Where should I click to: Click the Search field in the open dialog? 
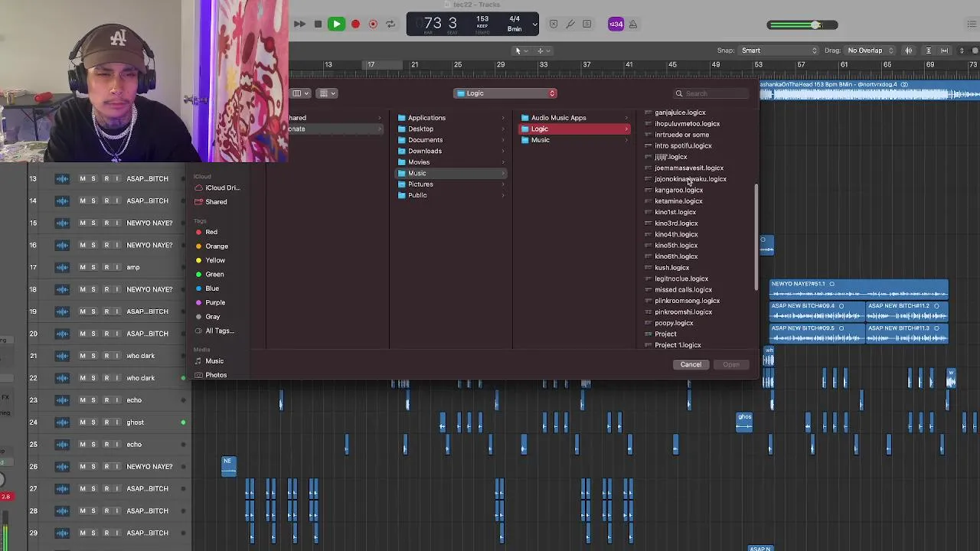point(710,93)
